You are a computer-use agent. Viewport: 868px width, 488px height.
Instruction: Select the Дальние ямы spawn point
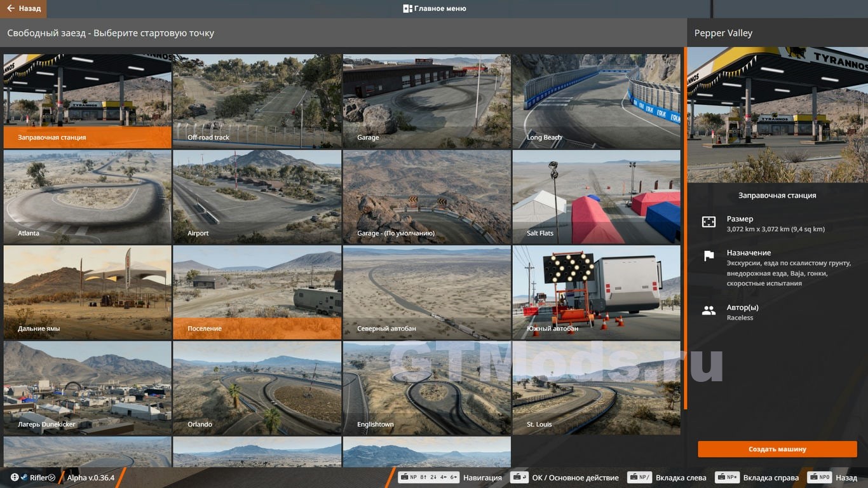[87, 292]
